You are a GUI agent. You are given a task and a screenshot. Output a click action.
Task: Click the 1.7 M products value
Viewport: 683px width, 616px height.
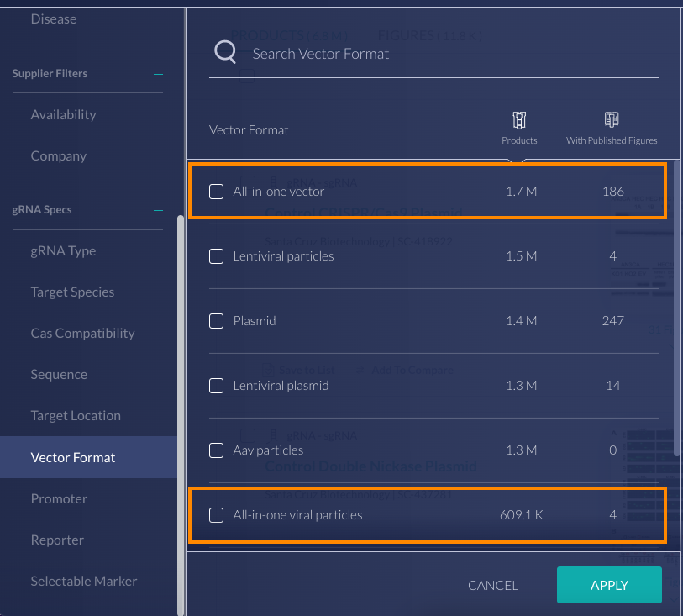[522, 192]
